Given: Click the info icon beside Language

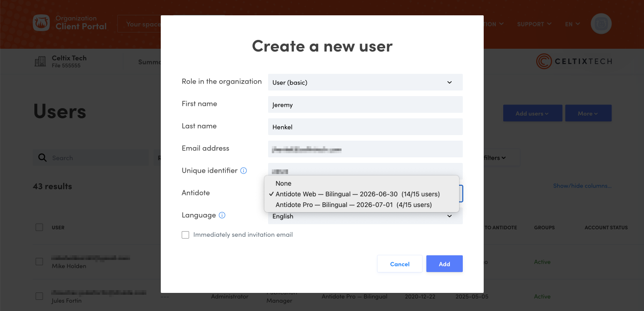Looking at the screenshot, I should [222, 215].
